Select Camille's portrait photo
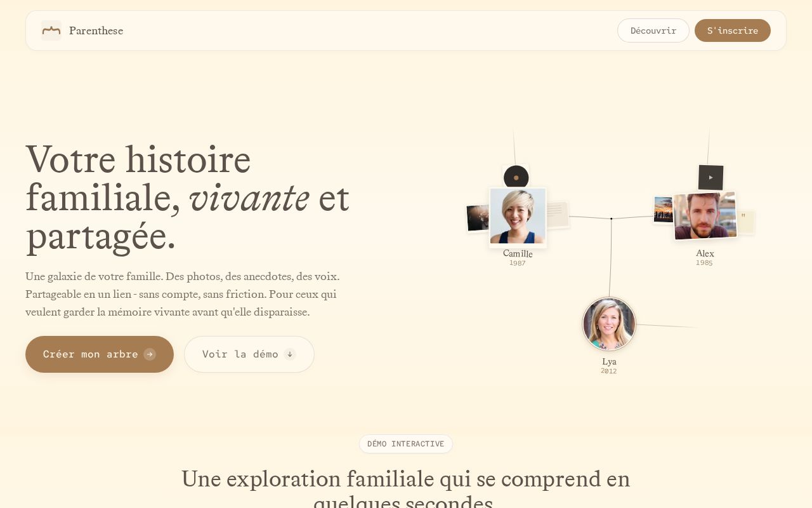This screenshot has height=508, width=812. tap(518, 216)
